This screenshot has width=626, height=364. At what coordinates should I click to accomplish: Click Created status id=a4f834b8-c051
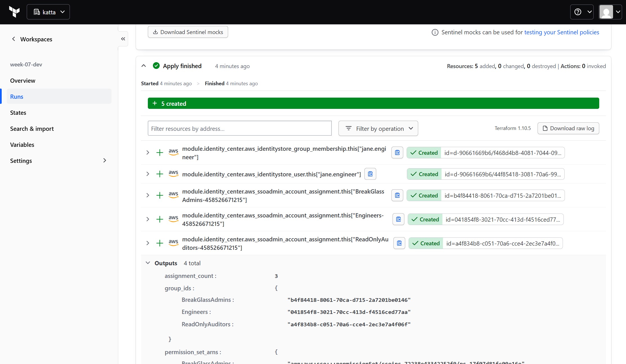point(486,243)
